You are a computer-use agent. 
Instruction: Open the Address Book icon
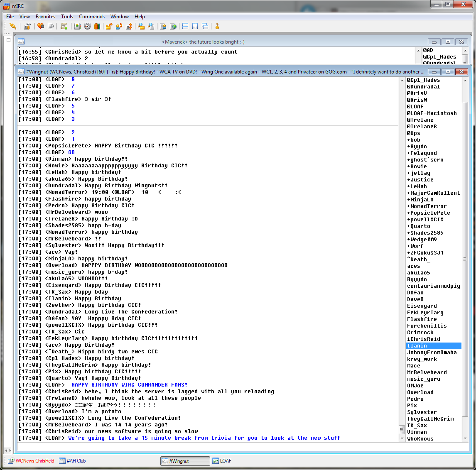coord(77,27)
